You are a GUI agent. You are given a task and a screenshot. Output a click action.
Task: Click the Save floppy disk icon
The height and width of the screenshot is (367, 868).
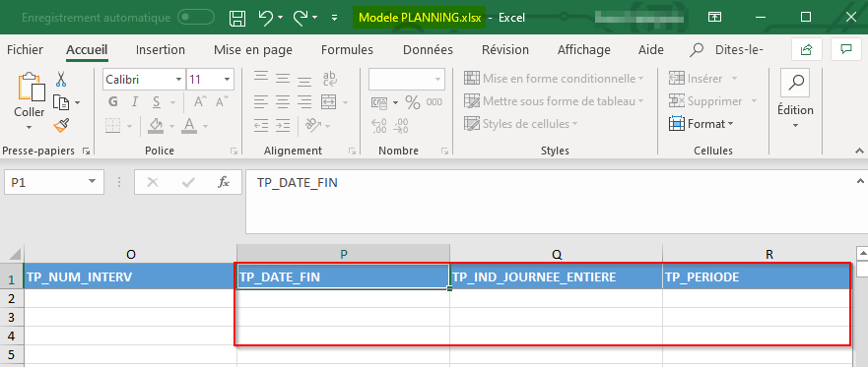[x=236, y=18]
